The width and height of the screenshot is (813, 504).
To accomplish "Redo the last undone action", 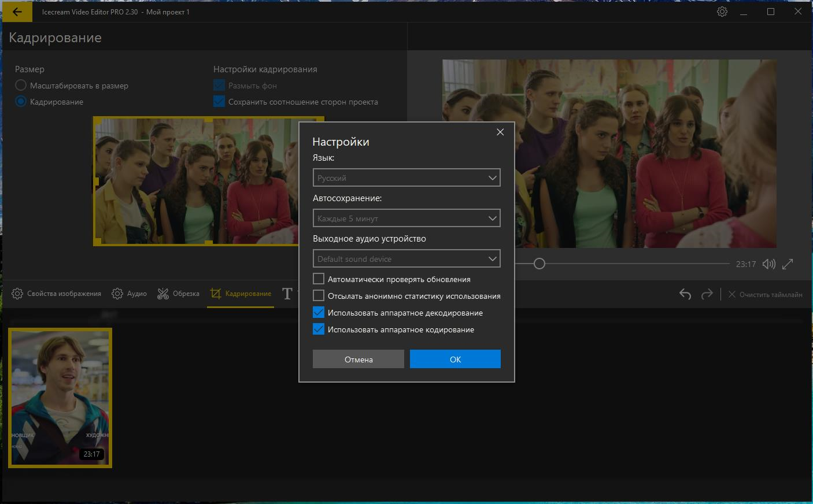I will point(707,294).
